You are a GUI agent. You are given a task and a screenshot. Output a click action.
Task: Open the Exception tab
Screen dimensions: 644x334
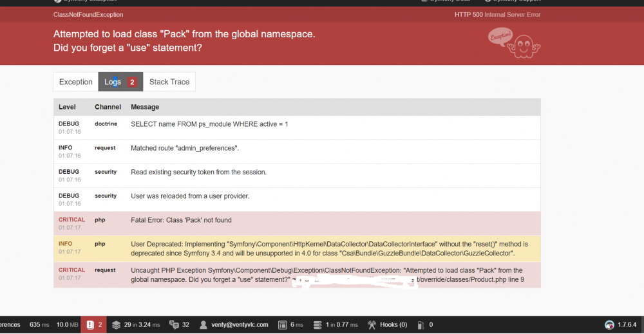[x=75, y=82]
